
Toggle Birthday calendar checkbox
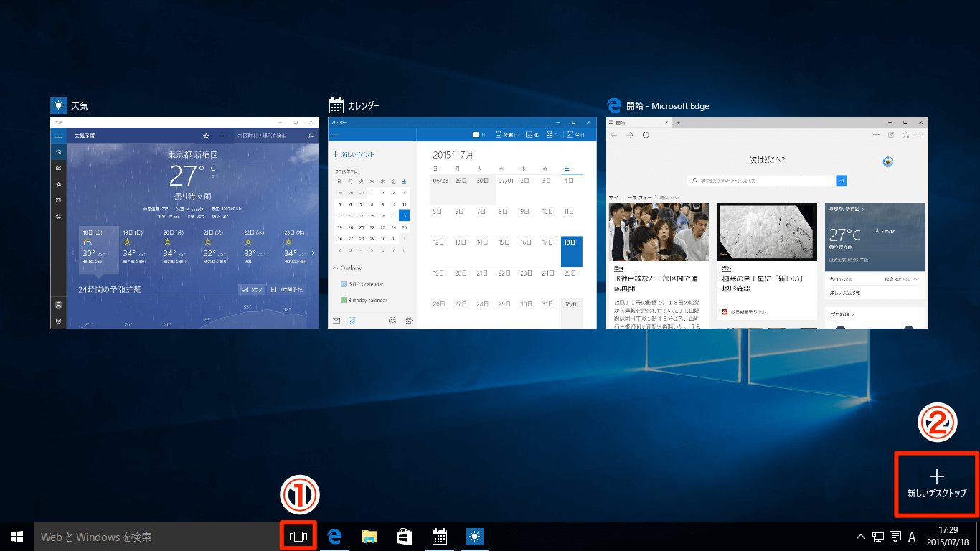(x=344, y=300)
